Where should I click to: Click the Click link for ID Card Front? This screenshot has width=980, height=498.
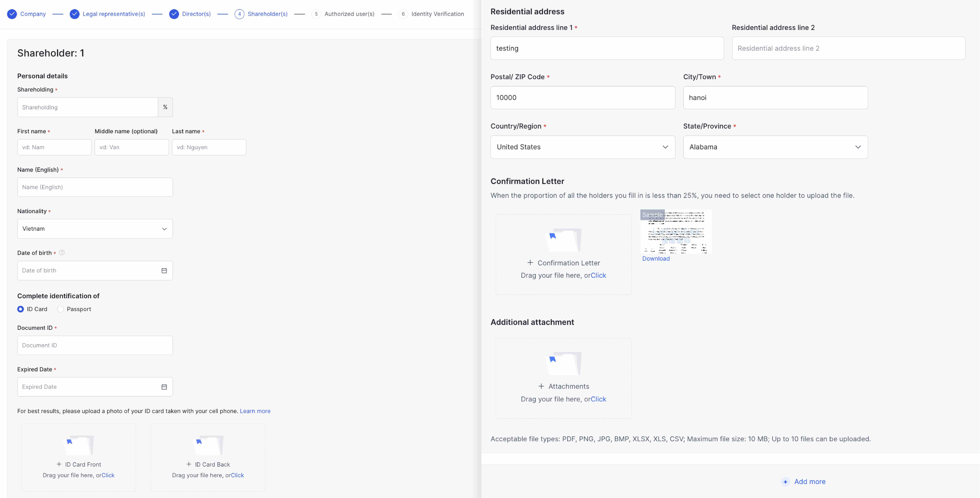point(108,475)
